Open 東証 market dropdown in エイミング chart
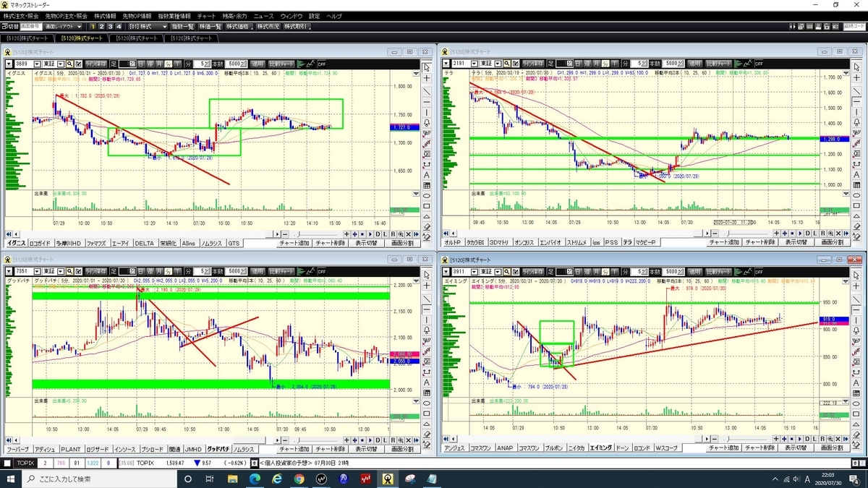The image size is (868, 488). click(498, 271)
